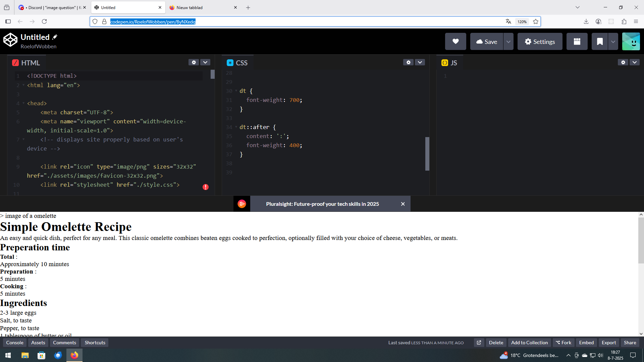Expand bookmark options dropdown
Viewport: 644px width, 362px height.
coord(613,42)
